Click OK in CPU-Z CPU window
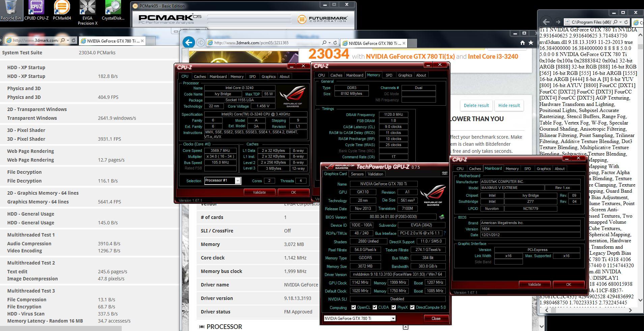This screenshot has height=331, width=644. point(293,192)
